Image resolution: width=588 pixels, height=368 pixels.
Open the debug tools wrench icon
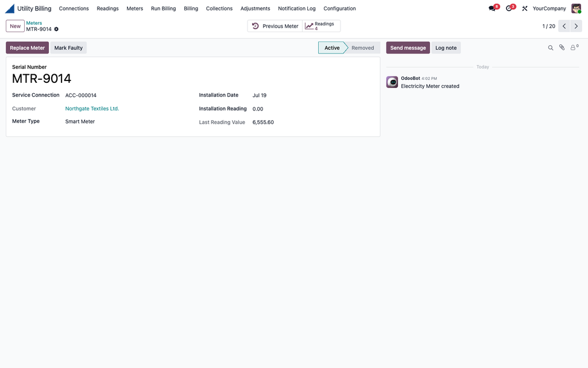525,8
